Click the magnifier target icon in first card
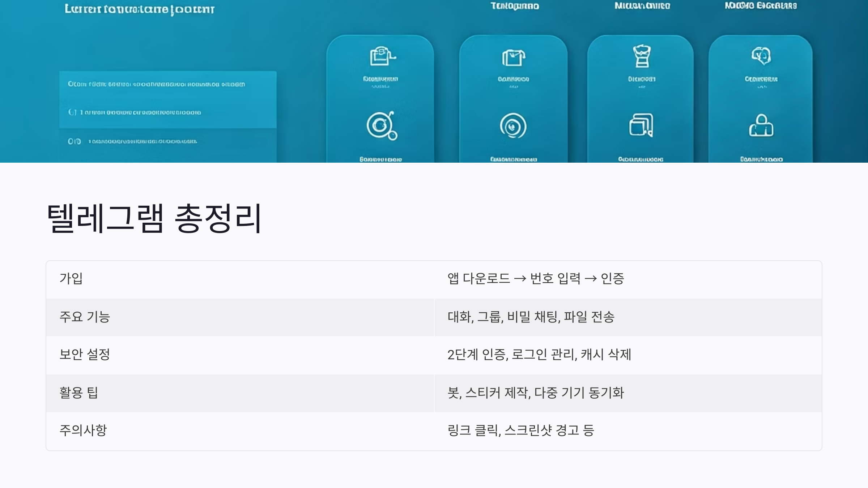The height and width of the screenshot is (488, 868). [x=382, y=125]
